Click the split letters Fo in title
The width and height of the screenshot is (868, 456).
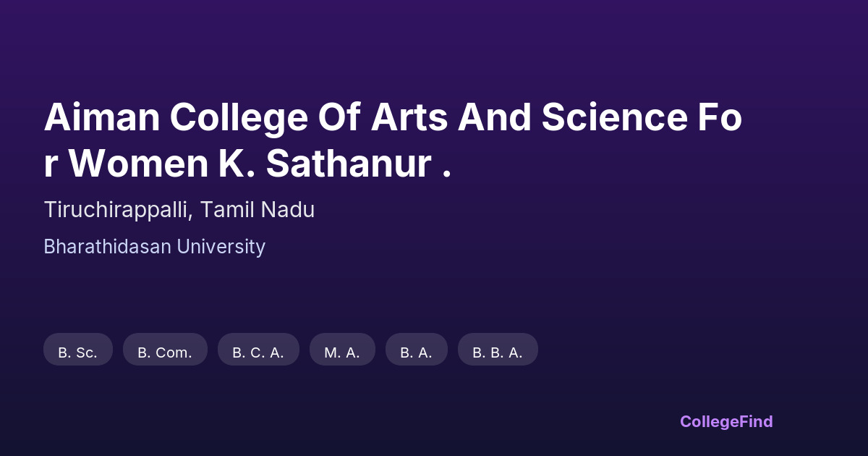coord(719,118)
